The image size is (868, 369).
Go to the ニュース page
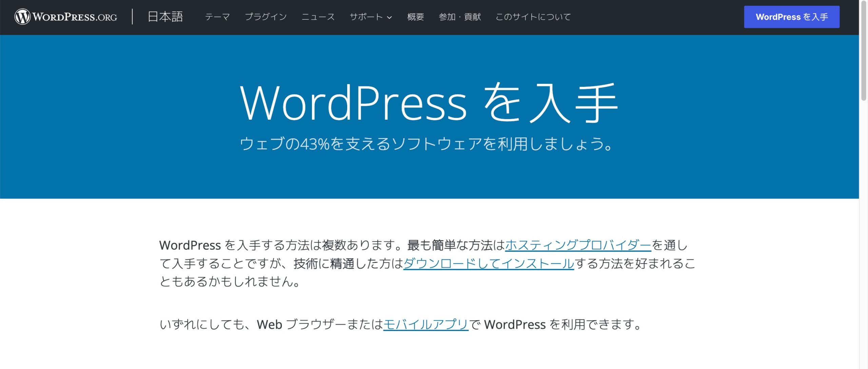point(318,17)
